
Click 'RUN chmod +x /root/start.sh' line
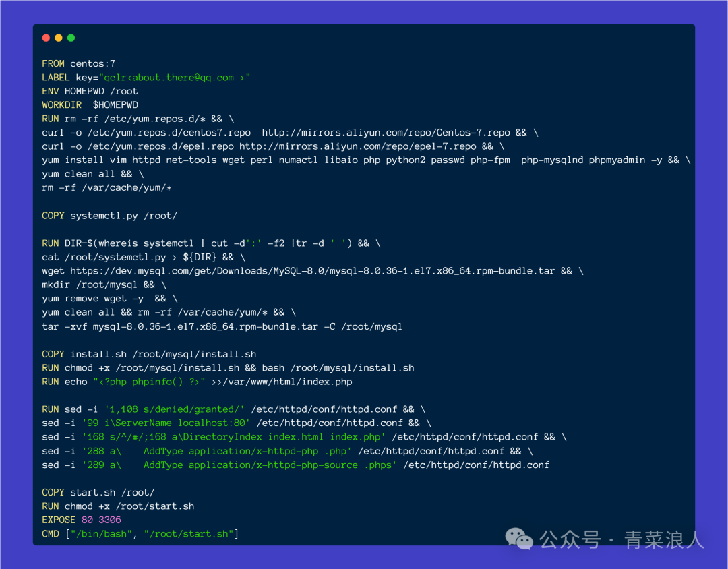pyautogui.click(x=118, y=506)
